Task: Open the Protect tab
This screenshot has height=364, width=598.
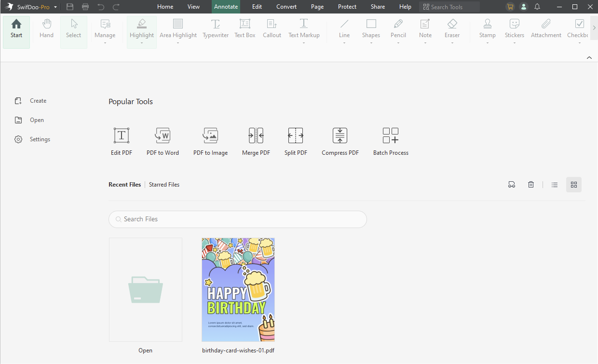Action: point(347,7)
